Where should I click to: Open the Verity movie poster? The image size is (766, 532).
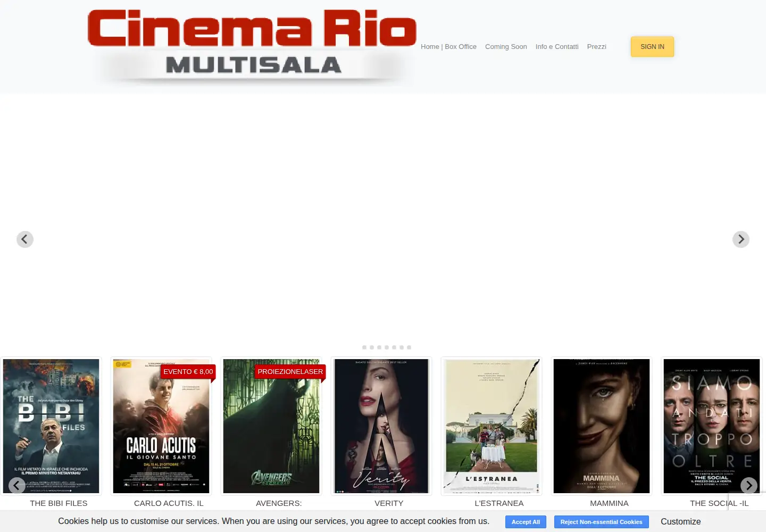381,426
